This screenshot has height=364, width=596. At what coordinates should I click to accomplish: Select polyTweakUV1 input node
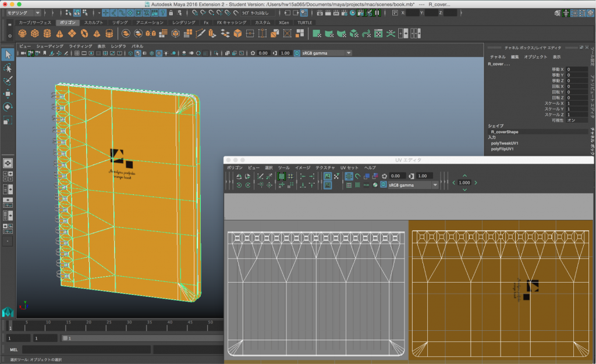pos(505,144)
